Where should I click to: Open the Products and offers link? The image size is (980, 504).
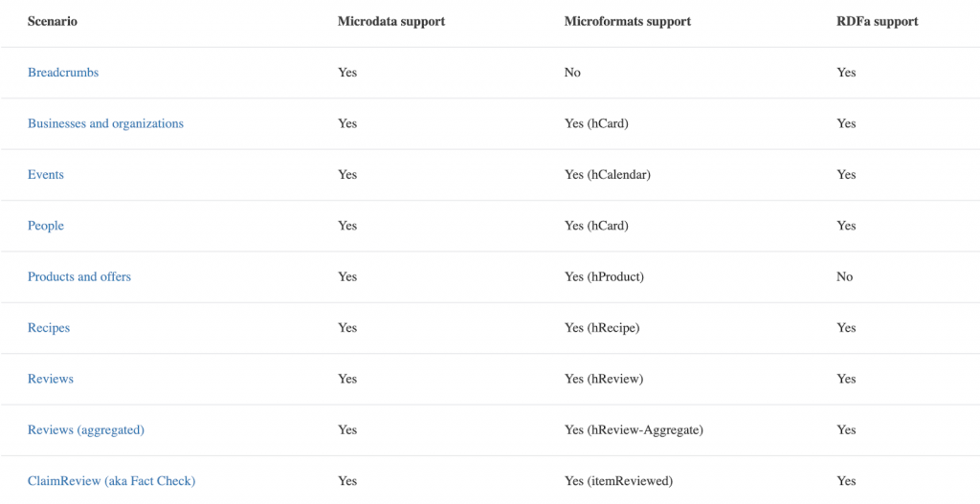pyautogui.click(x=79, y=277)
